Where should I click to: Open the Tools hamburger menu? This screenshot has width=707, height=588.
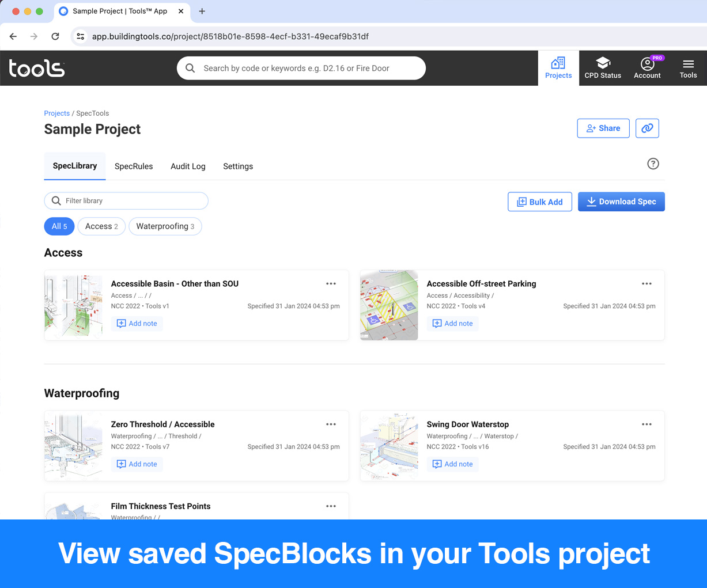tap(688, 64)
